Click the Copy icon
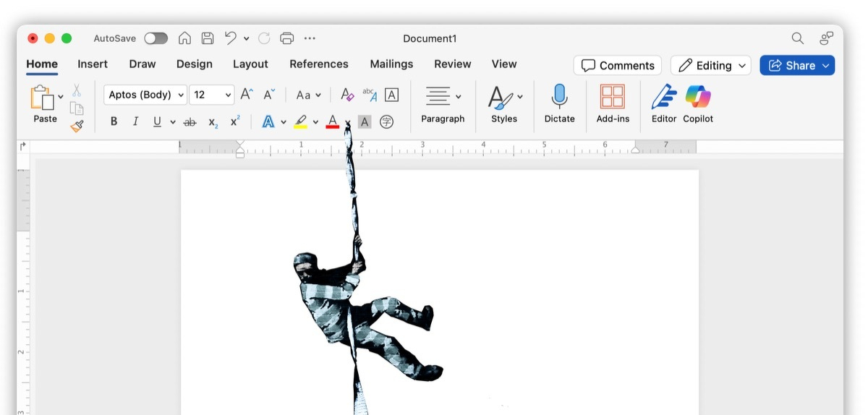Image resolution: width=868 pixels, height=415 pixels. [x=77, y=108]
